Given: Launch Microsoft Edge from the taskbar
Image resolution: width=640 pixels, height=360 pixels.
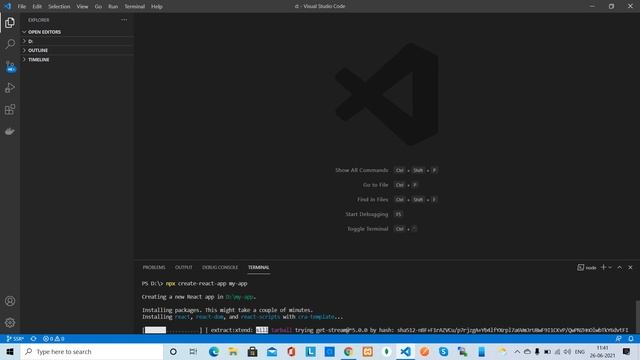Looking at the screenshot, I should click(213, 351).
